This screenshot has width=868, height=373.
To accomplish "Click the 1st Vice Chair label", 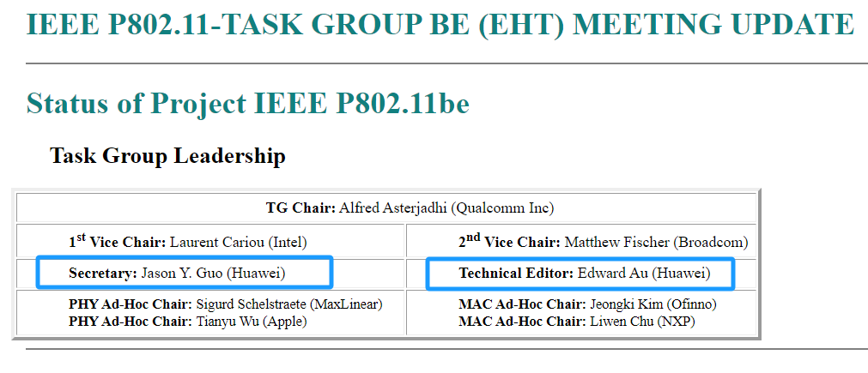I will pos(117,243).
